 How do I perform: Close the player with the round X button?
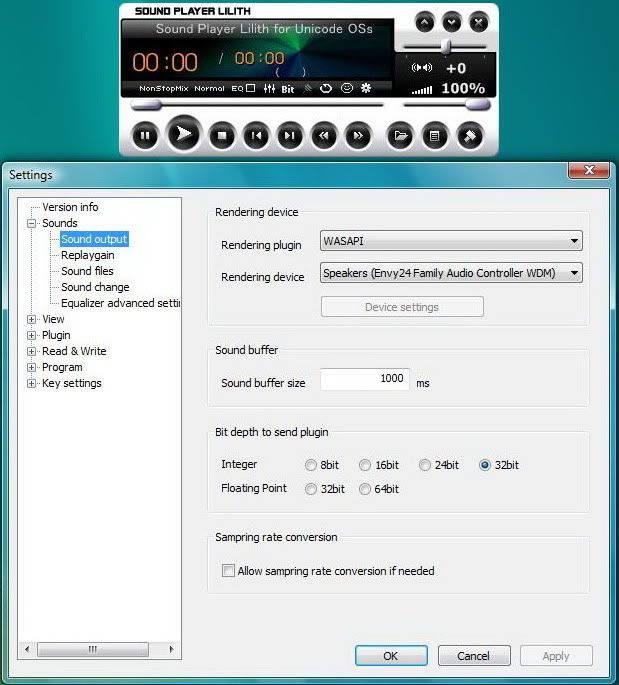[x=478, y=22]
